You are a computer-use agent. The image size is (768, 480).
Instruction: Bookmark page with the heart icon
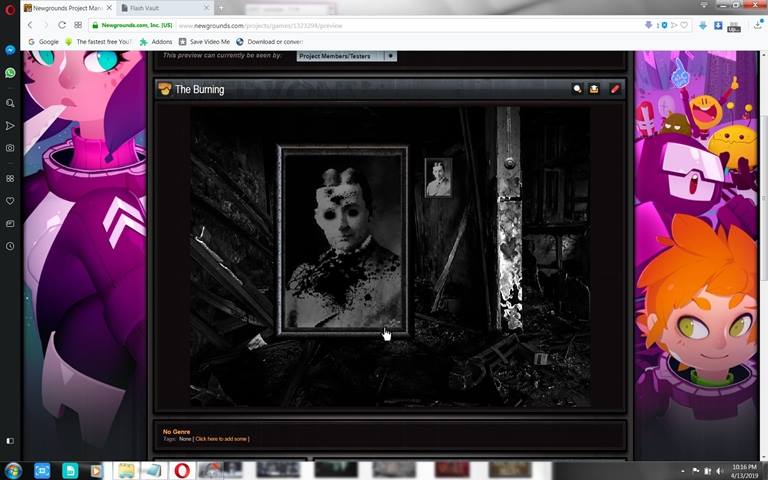coord(684,25)
